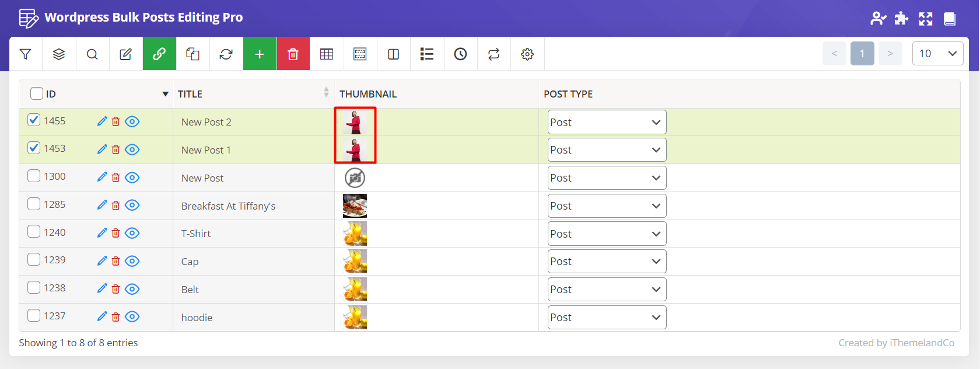Open the clock history icon
The width and height of the screenshot is (980, 369).
pos(460,54)
